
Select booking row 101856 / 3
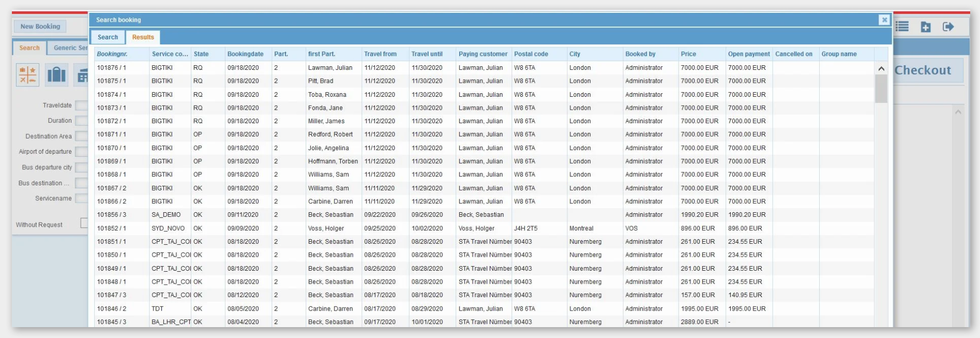point(484,215)
